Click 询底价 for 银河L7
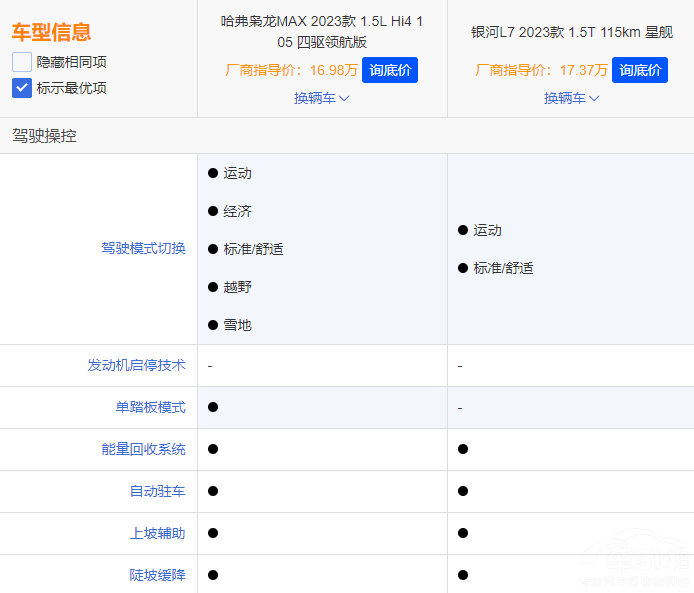 [x=640, y=70]
